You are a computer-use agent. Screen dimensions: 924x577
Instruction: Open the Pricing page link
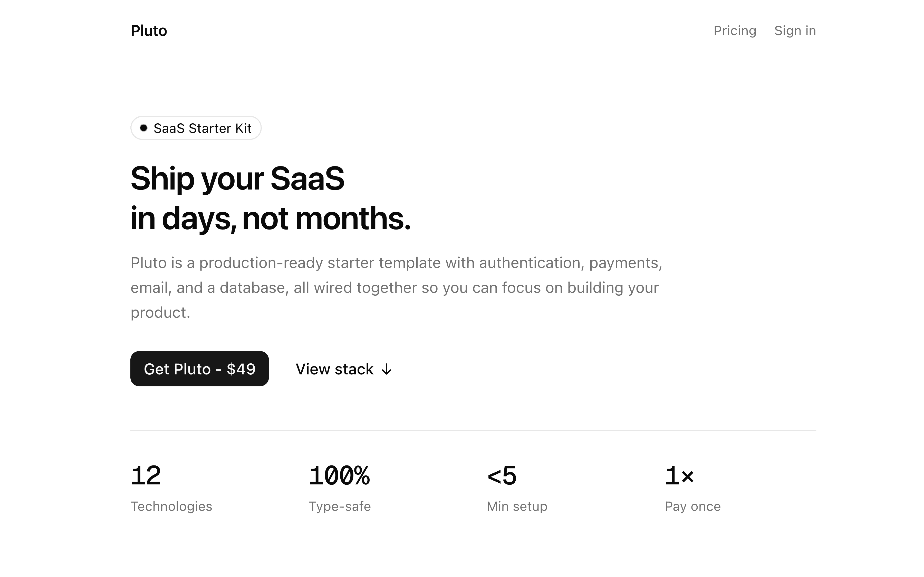point(735,31)
